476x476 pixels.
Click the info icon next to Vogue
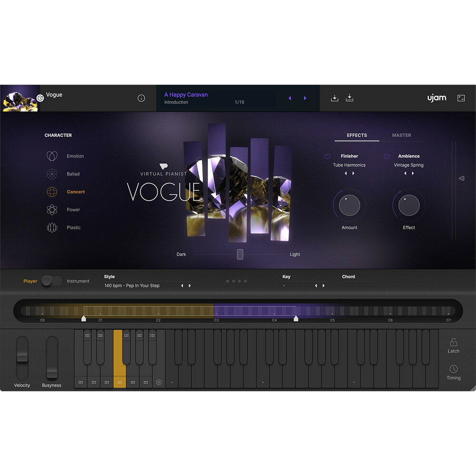141,98
